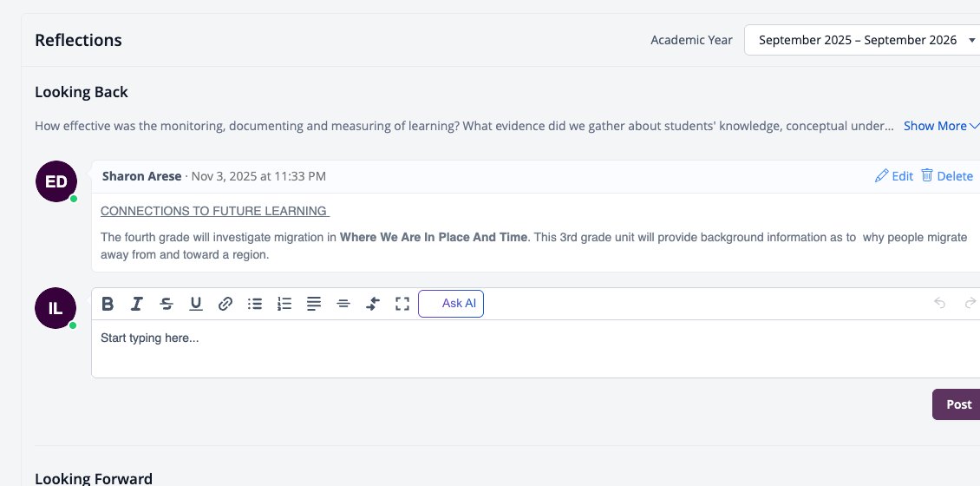
Task: Toggle bold formatting in the editor
Action: [x=108, y=304]
